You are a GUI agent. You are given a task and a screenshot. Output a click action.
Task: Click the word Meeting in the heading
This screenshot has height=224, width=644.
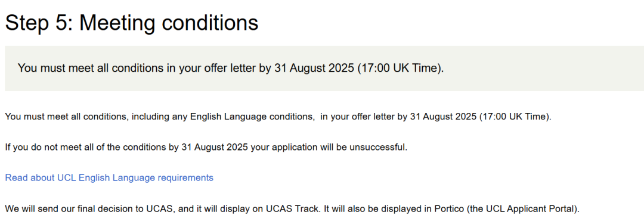(x=117, y=23)
